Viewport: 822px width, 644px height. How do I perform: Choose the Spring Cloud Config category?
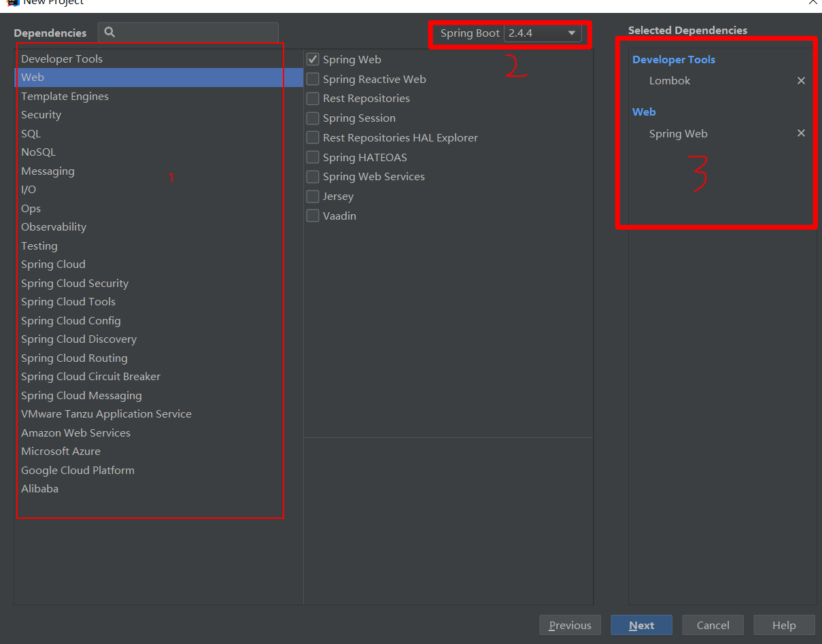pos(158,320)
